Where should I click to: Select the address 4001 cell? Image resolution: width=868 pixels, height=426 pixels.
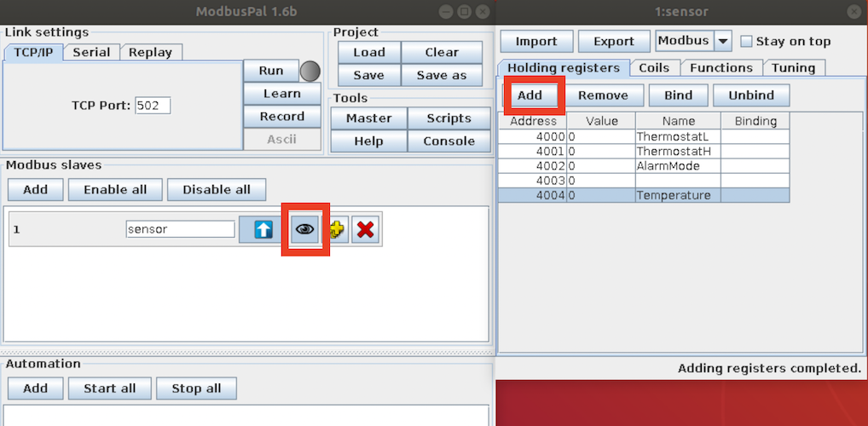click(533, 151)
